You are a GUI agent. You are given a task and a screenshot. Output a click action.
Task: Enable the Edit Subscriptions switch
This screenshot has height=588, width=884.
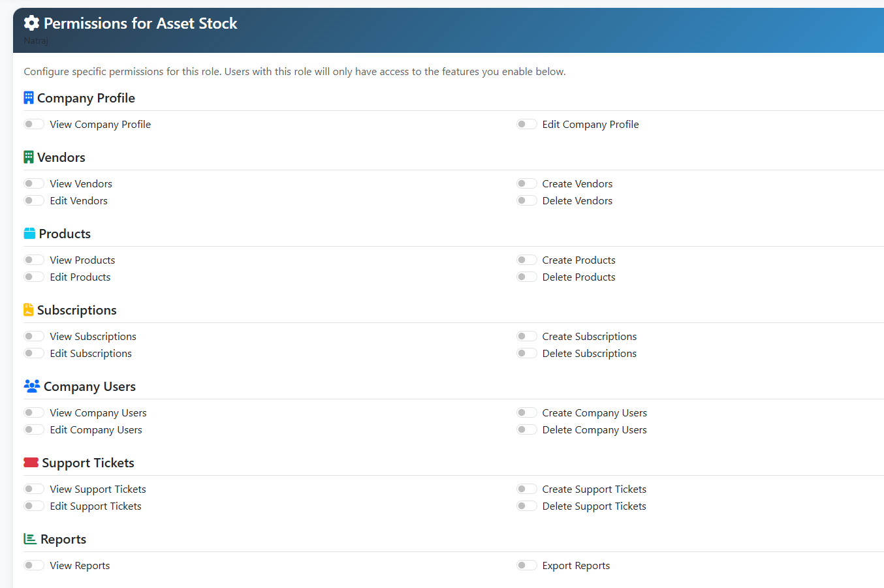[34, 353]
